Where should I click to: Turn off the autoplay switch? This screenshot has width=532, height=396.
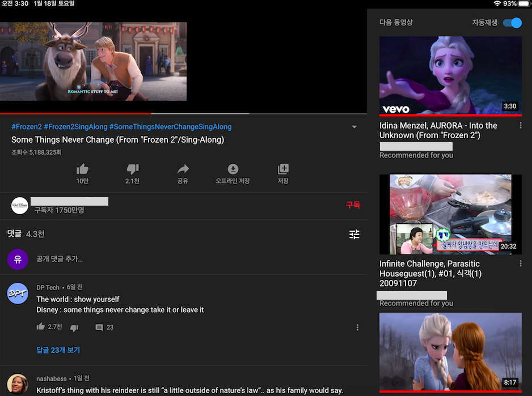[x=512, y=23]
